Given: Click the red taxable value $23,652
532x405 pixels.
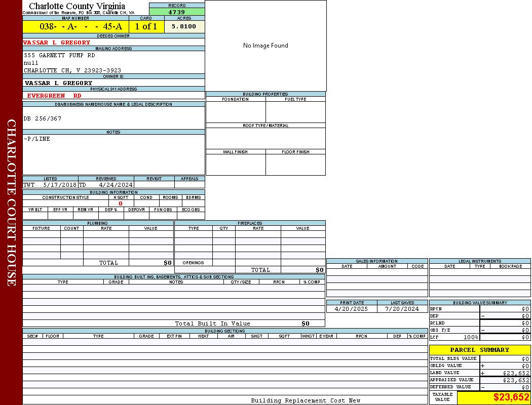Looking at the screenshot, I should 511,397.
